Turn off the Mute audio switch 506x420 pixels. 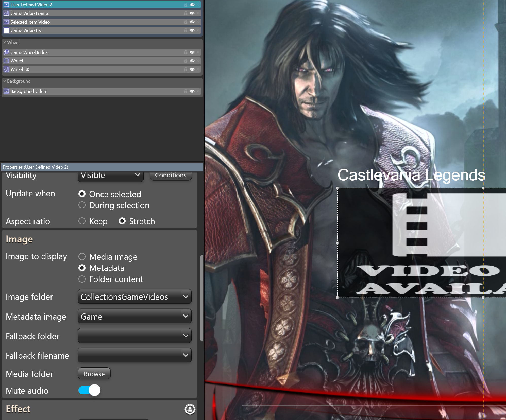[89, 390]
